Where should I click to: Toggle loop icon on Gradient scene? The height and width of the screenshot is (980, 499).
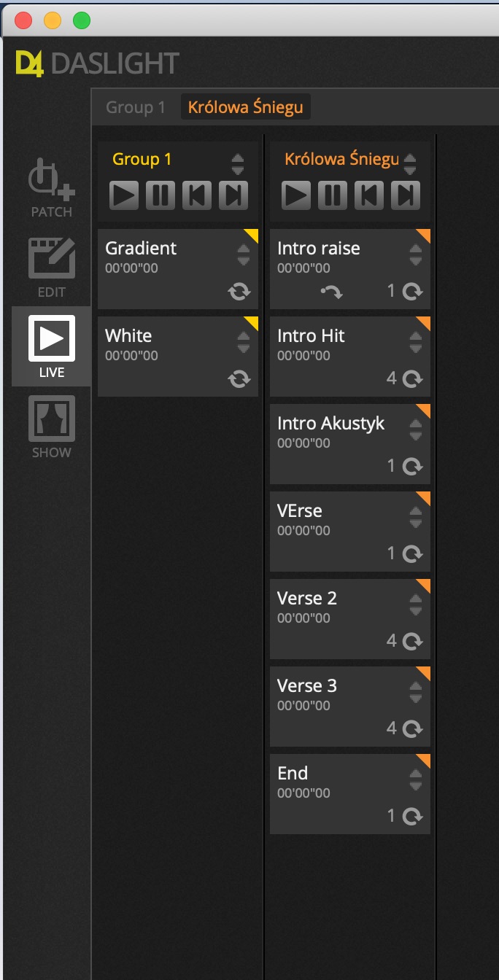pyautogui.click(x=239, y=292)
